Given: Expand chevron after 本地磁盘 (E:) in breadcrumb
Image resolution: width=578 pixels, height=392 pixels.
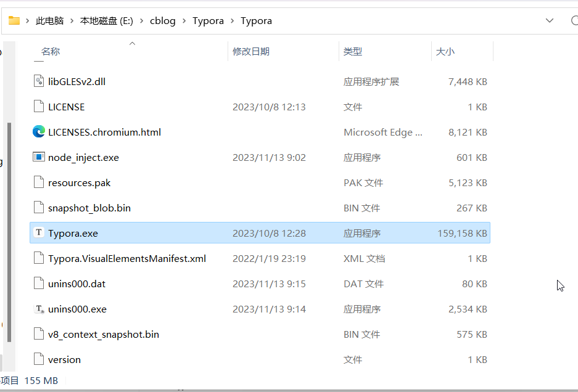Looking at the screenshot, I should 141,21.
